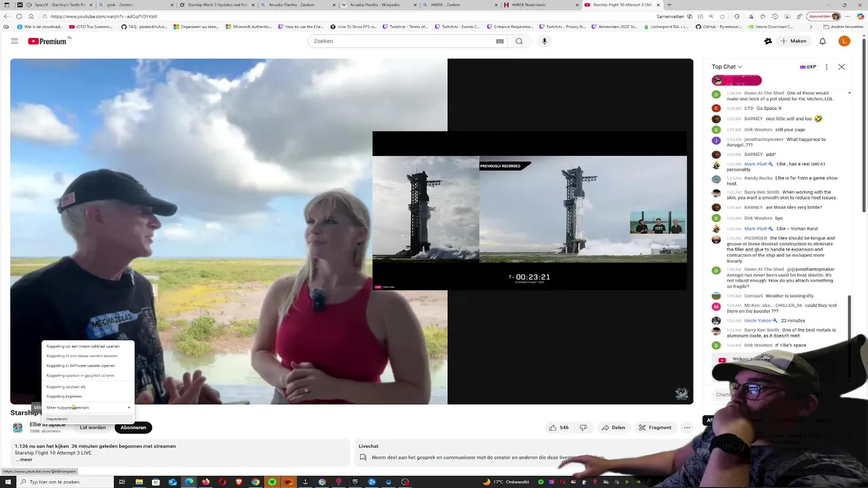Open Ellie in Space channel avatar
Image resolution: width=868 pixels, height=488 pixels.
18,428
